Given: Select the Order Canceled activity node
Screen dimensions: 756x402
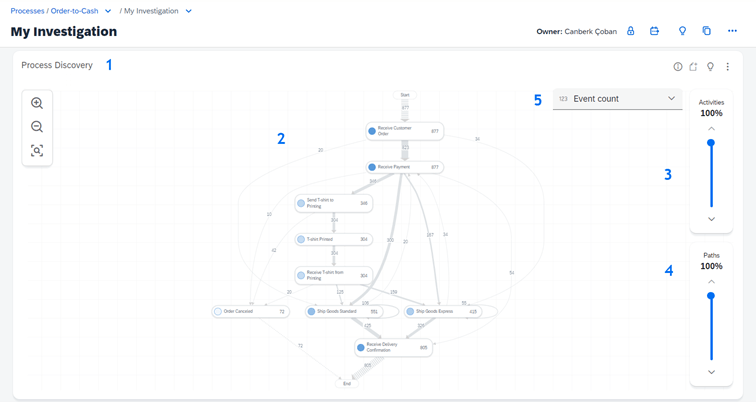Looking at the screenshot, I should 250,311.
